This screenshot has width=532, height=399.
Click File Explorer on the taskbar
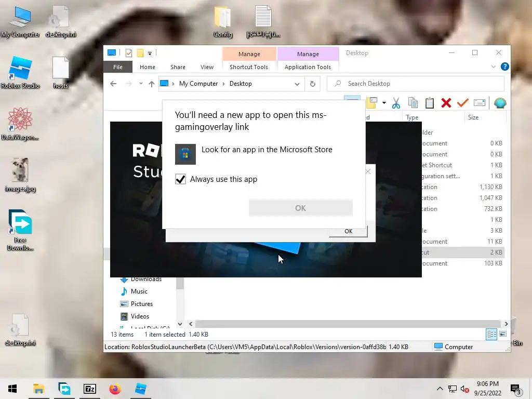[x=38, y=389]
